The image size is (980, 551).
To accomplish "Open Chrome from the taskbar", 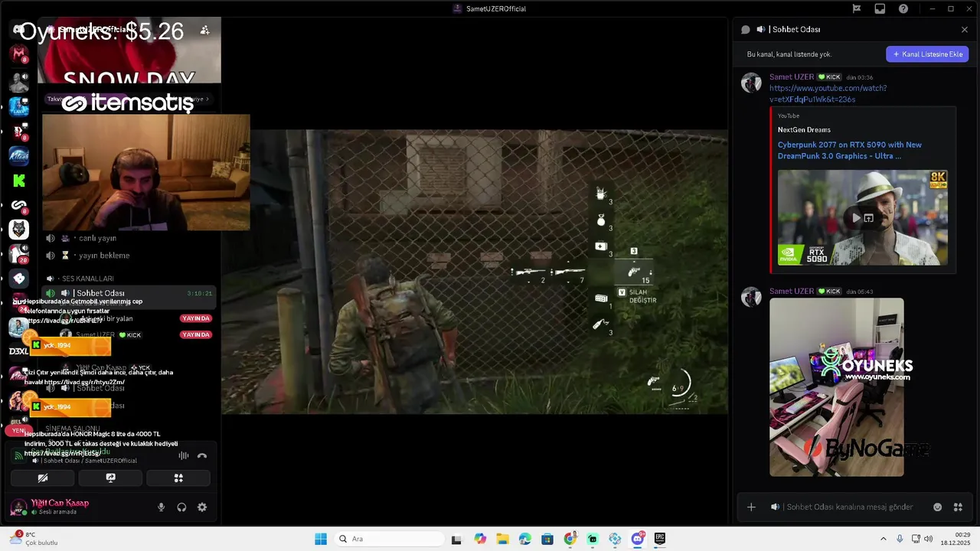I will [570, 539].
